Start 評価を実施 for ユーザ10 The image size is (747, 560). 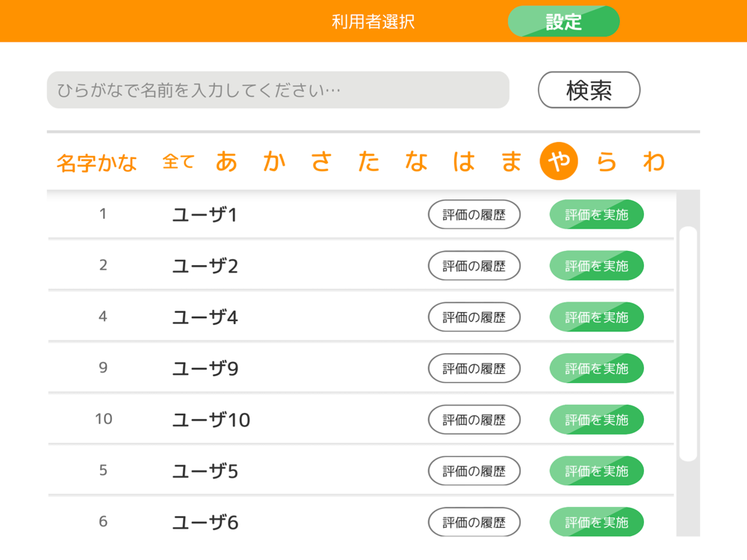click(x=596, y=420)
